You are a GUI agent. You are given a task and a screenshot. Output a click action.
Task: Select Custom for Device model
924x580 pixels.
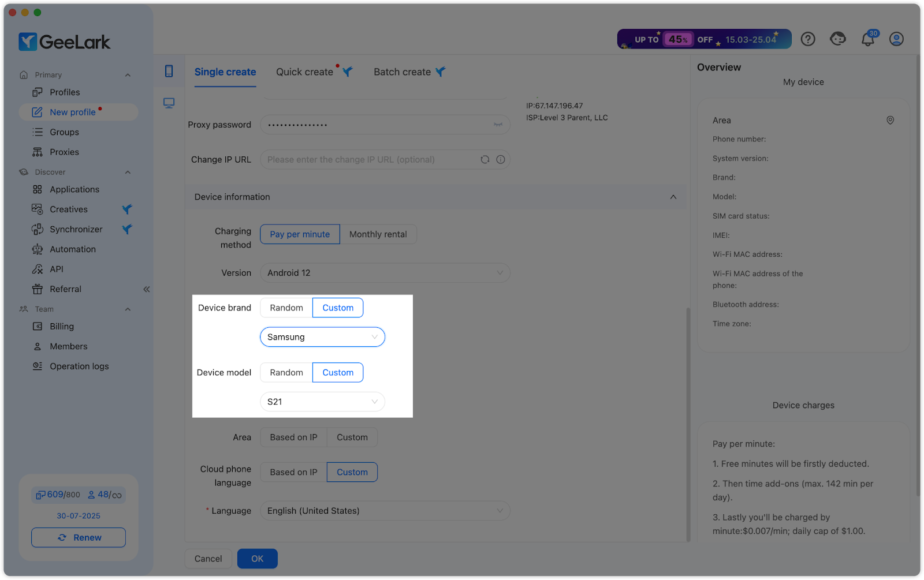pos(338,372)
